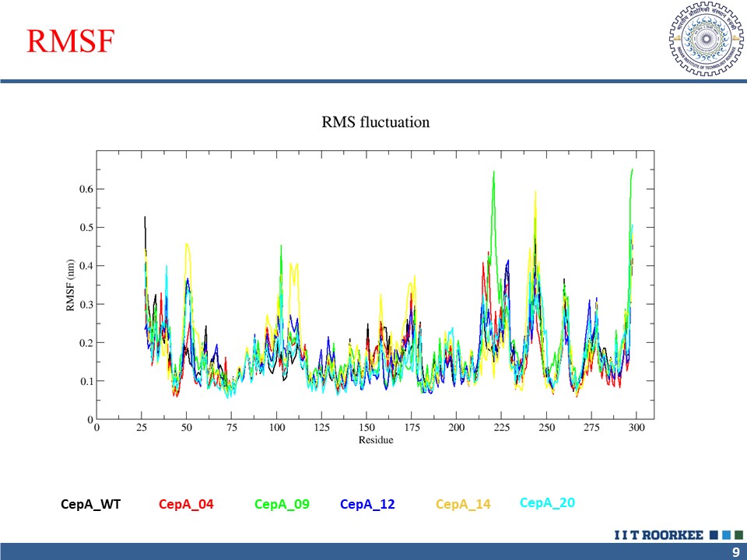The image size is (747, 560).
Task: Select the CepA_04 red legend label
Action: click(186, 505)
